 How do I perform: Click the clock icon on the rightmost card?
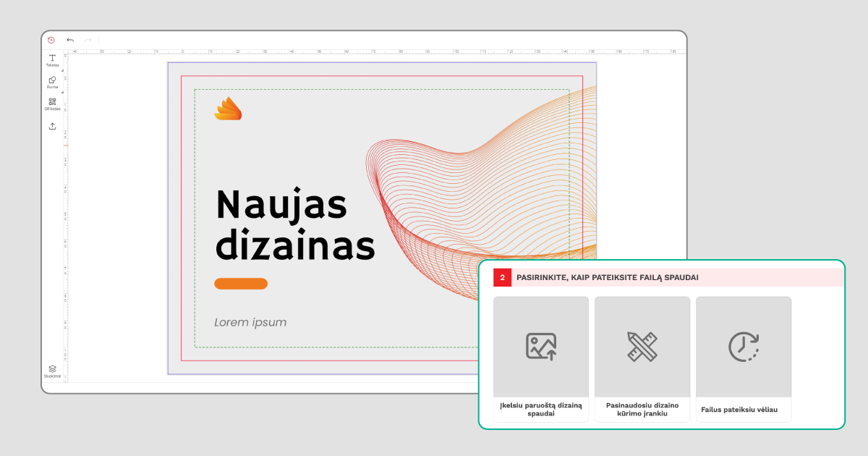(x=744, y=346)
